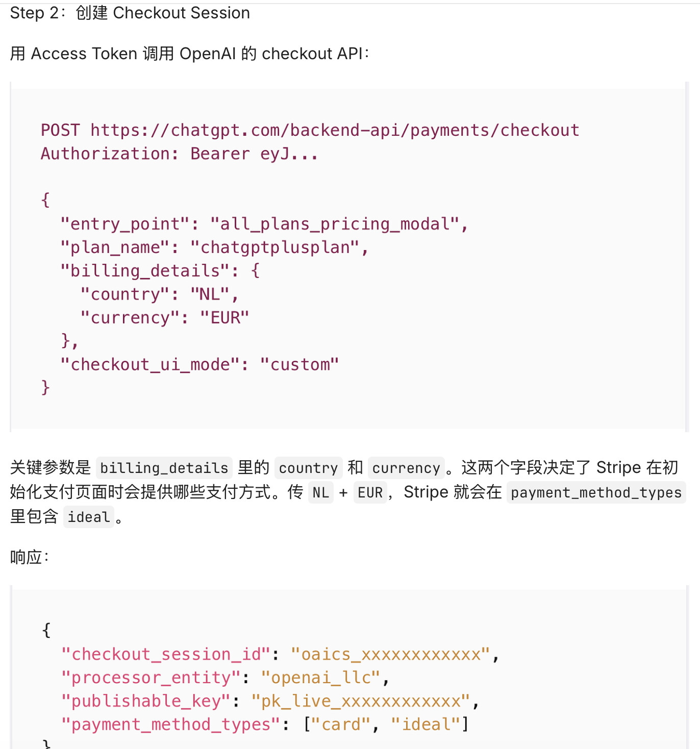Click the "payment_method_types" array line

coord(265,725)
